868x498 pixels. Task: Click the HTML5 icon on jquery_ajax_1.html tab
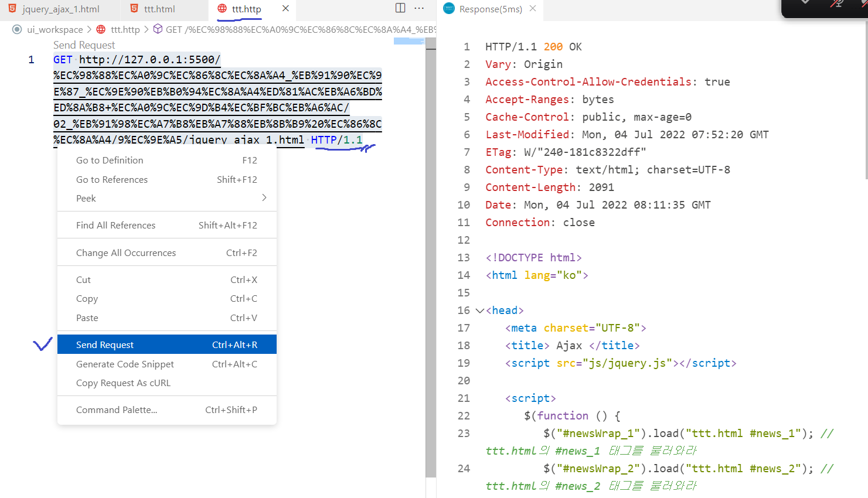(x=12, y=9)
